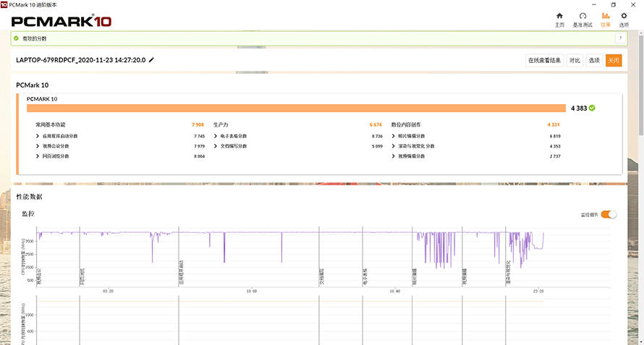The width and height of the screenshot is (644, 345).
Task: Maximize the PCMark 10 window
Action: point(614,4)
